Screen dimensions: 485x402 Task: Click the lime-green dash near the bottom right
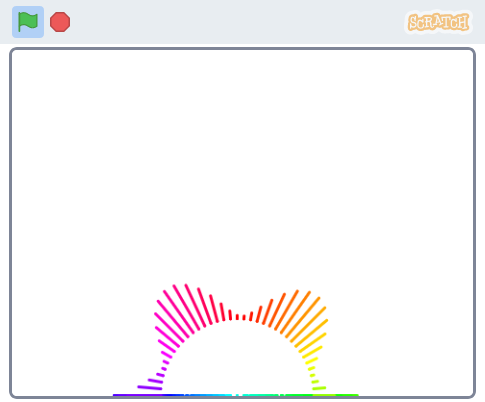[x=319, y=388]
